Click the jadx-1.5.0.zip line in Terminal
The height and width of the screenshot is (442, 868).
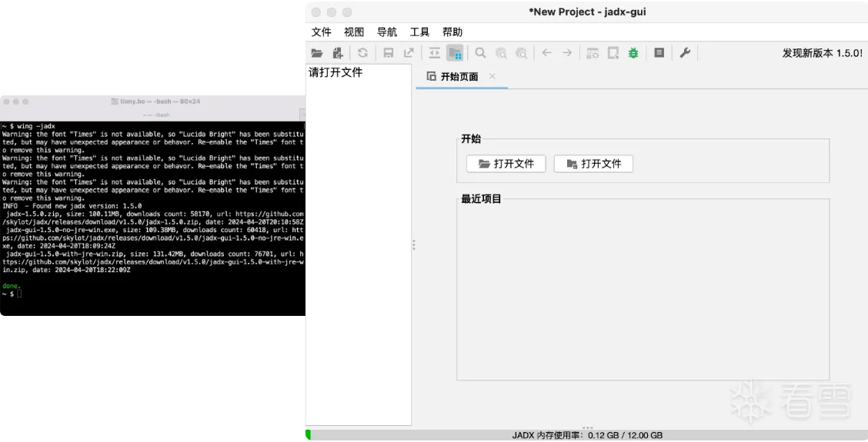click(153, 218)
